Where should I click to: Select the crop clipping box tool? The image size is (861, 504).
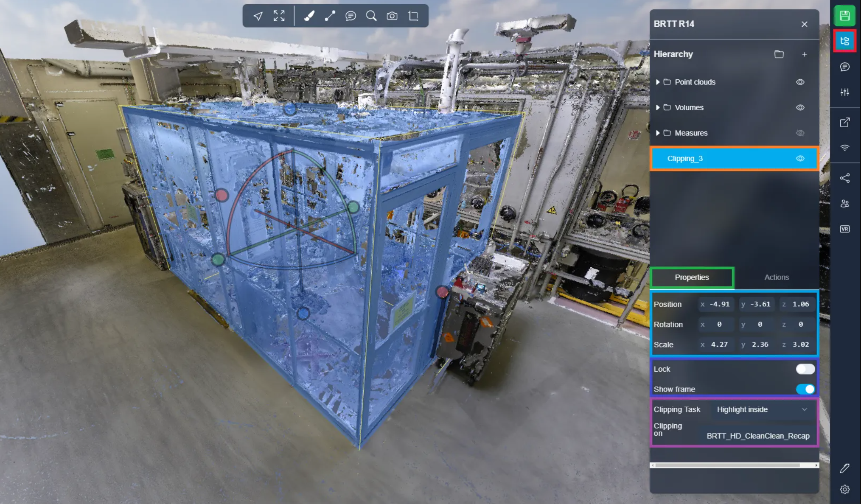point(413,16)
